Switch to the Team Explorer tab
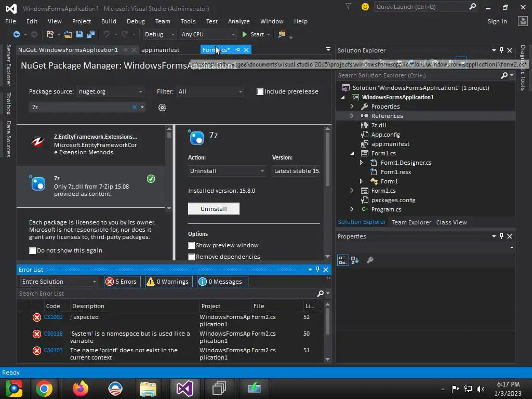The image size is (532, 399). click(x=411, y=222)
